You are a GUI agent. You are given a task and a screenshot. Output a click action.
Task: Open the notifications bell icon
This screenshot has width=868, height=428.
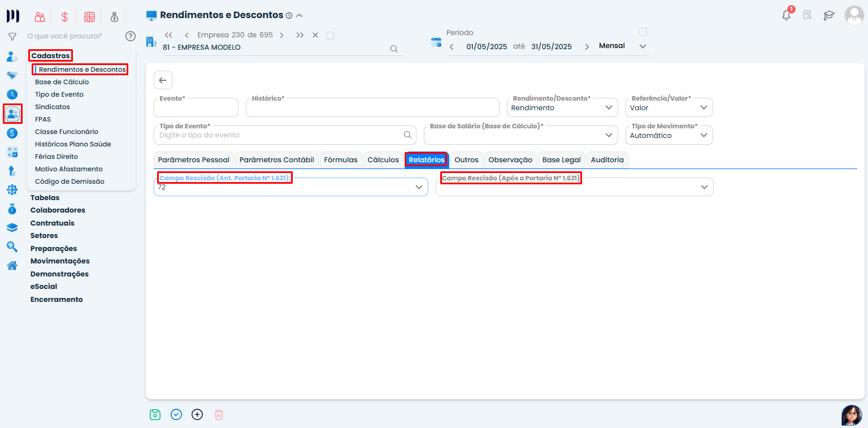pyautogui.click(x=786, y=15)
